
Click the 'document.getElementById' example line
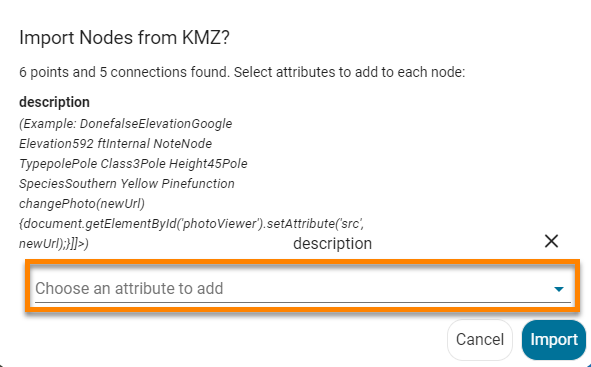tap(191, 223)
